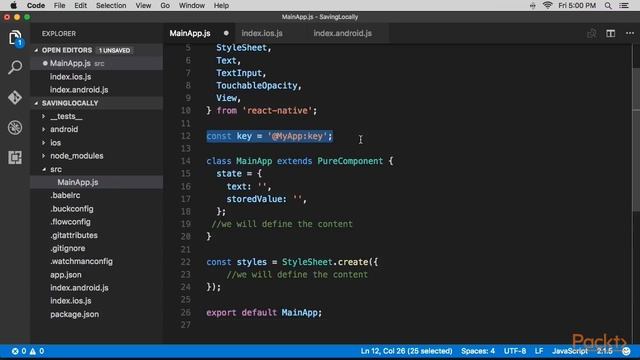Switch to the index.android.js editor tab
The width and height of the screenshot is (640, 360).
click(343, 33)
